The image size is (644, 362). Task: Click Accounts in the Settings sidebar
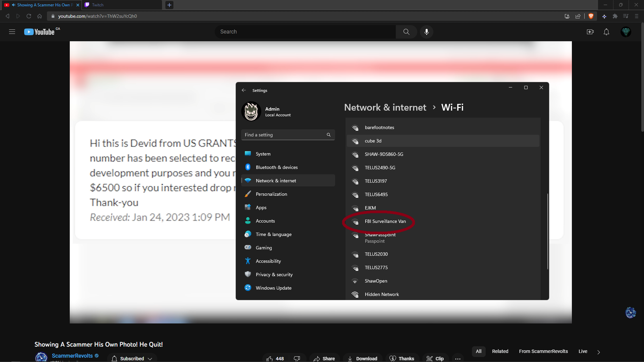coord(288,221)
